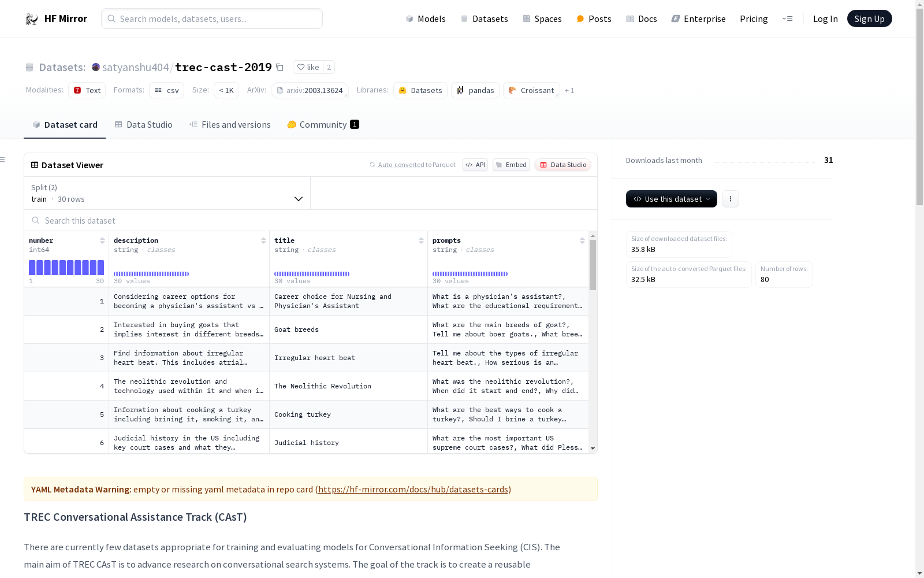The width and height of the screenshot is (924, 578).
Task: Click the number column histogram
Action: coord(66,268)
